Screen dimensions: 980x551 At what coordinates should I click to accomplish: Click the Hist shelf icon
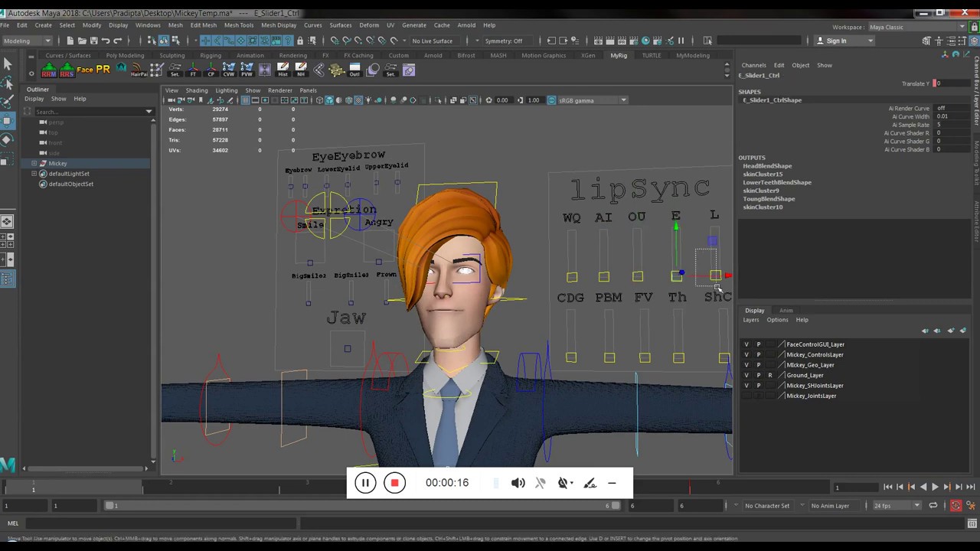click(283, 70)
